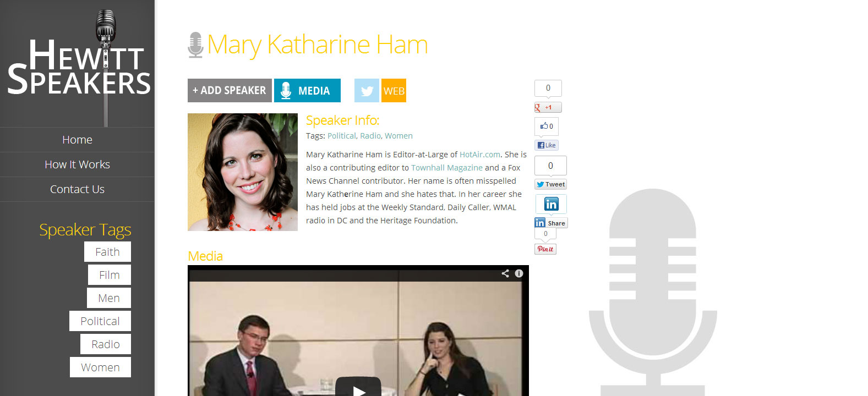Click the large LinkedIn in logo

(551, 204)
